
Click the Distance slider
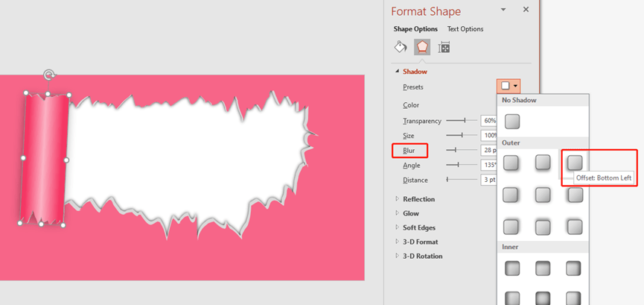462,180
